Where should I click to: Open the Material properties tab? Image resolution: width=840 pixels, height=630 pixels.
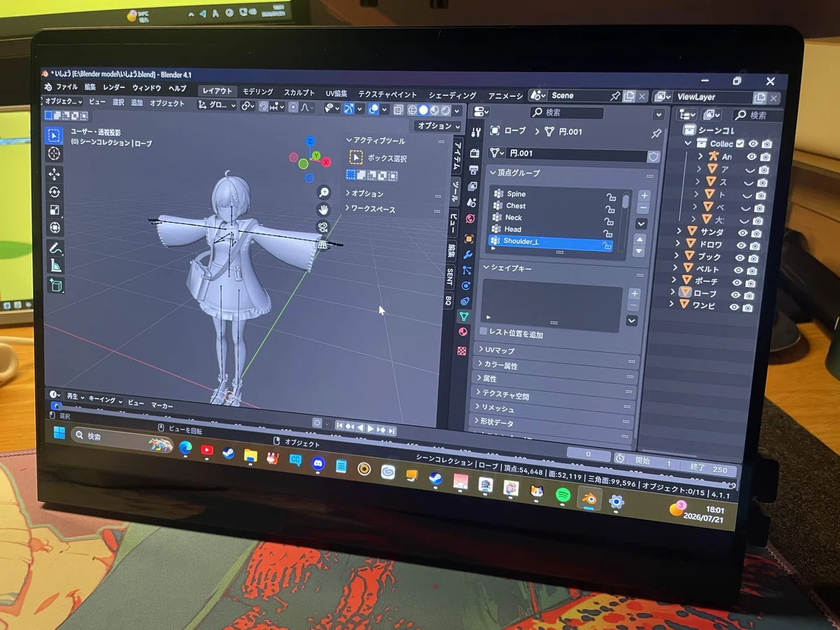[x=463, y=332]
